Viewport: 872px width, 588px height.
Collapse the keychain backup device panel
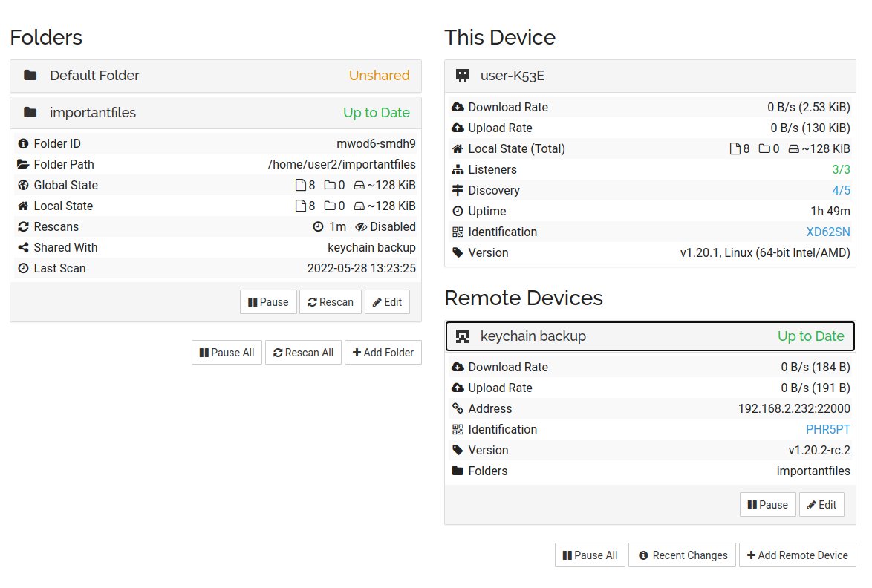tap(650, 336)
